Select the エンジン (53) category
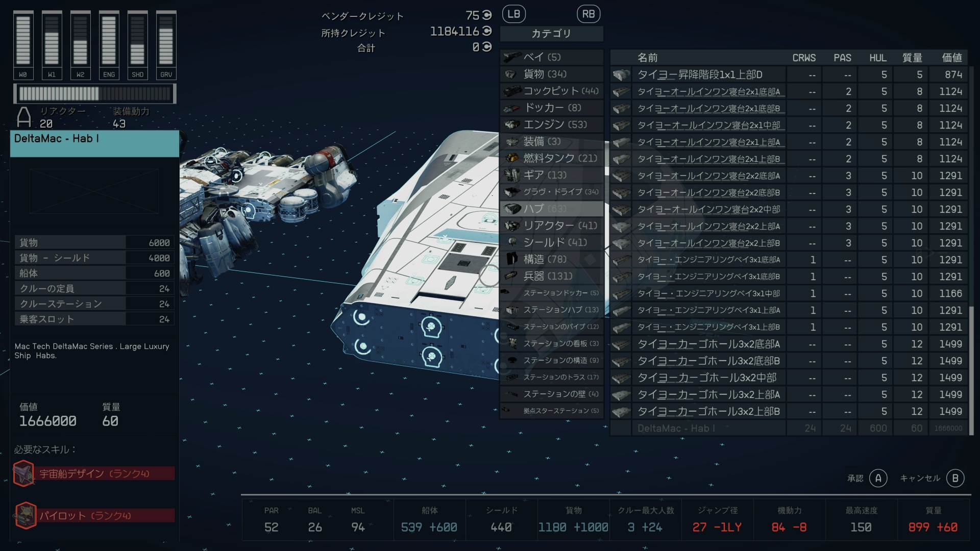 pyautogui.click(x=555, y=124)
